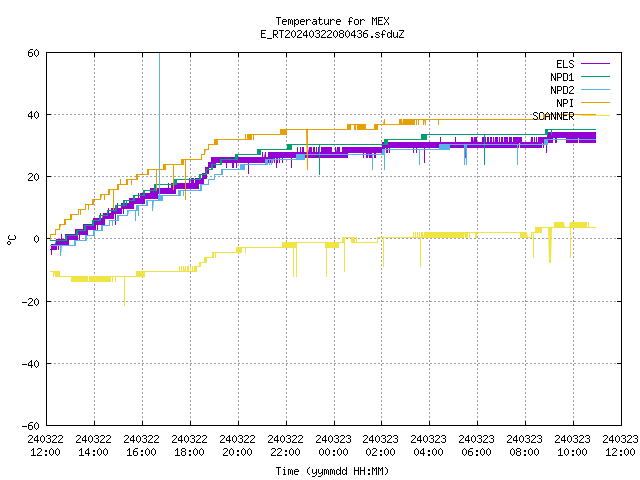The height and width of the screenshot is (480, 640).
Task: Click the 240323 12:00 x-axis tick label
Action: (620, 446)
